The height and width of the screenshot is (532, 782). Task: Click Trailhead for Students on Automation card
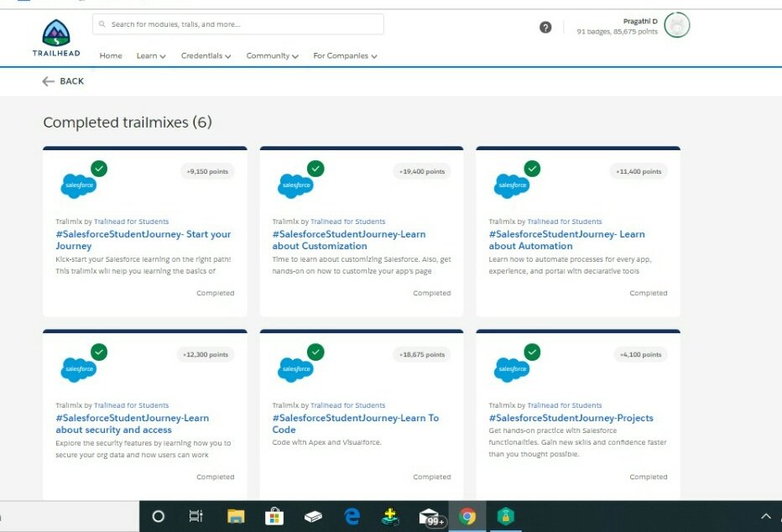click(565, 222)
